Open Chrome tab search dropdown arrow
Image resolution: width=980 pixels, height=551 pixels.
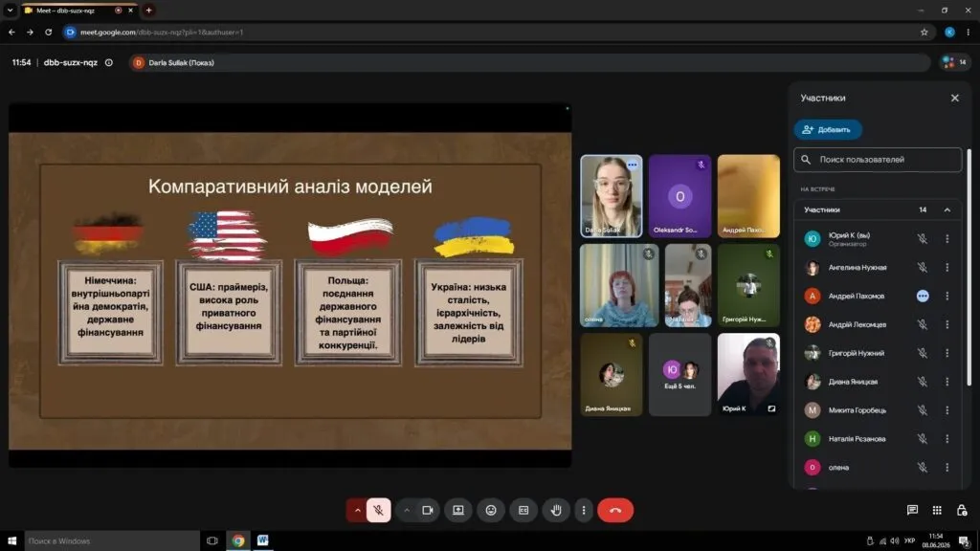pyautogui.click(x=10, y=10)
